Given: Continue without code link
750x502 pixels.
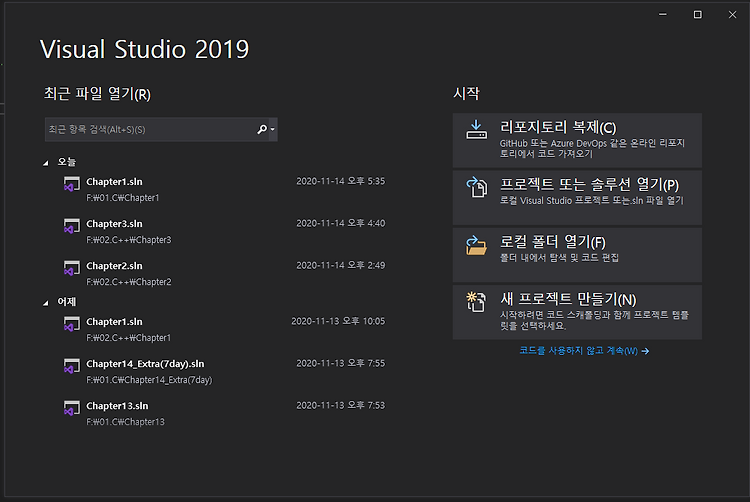Looking at the screenshot, I should point(584,351).
